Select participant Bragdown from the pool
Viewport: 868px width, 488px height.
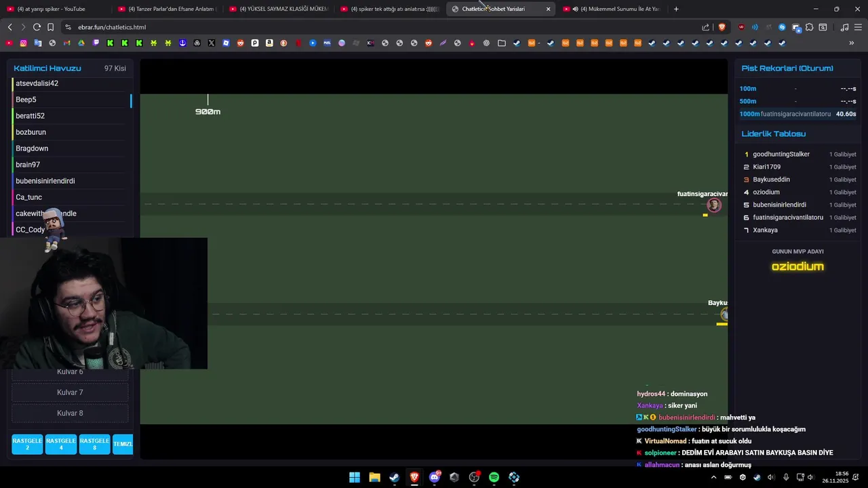click(69, 148)
